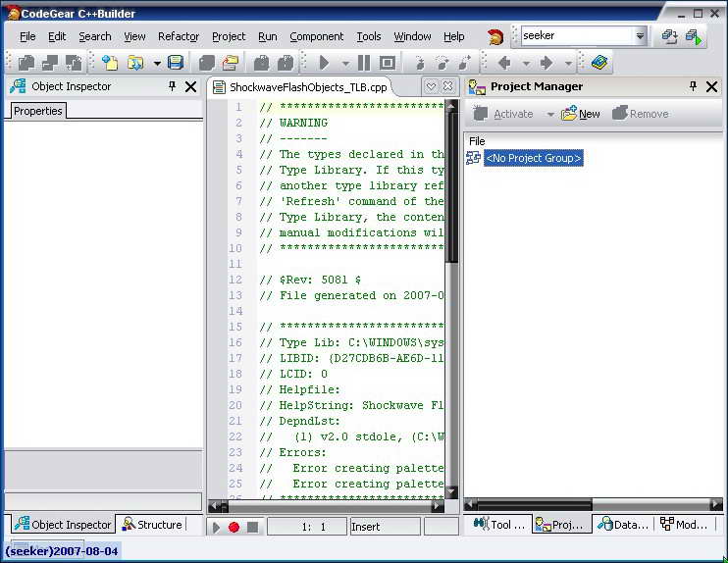728x563 pixels.
Task: Click the Run Until Return icon
Action: coord(465,63)
